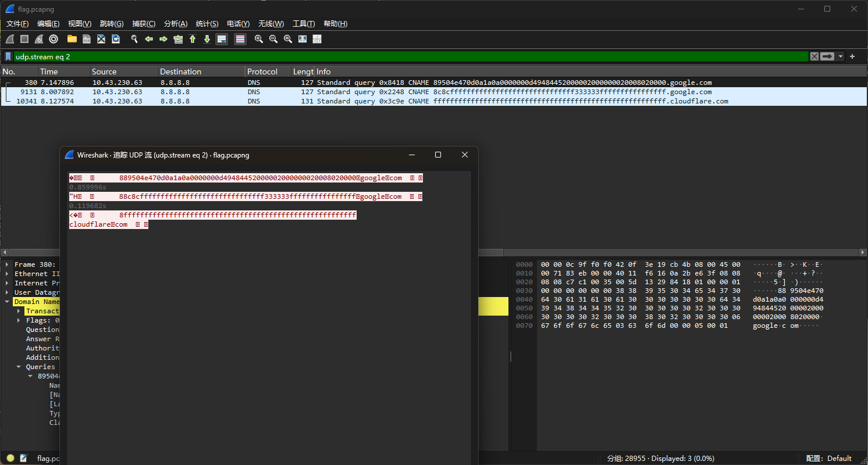Image resolution: width=868 pixels, height=465 pixels.
Task: Open 帮助(H) menu
Action: [335, 24]
